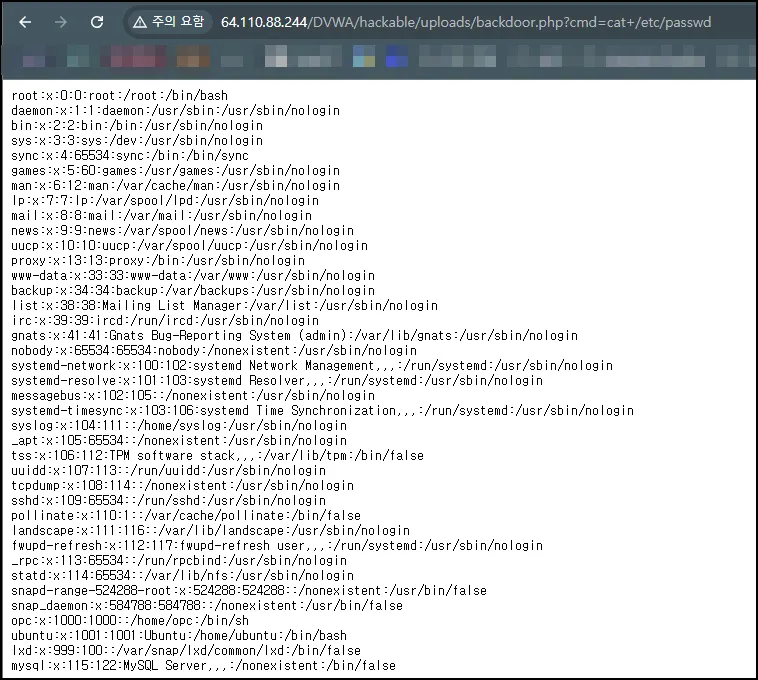
Task: Click the statd:x:114:65534 entry line
Action: [x=182, y=575]
